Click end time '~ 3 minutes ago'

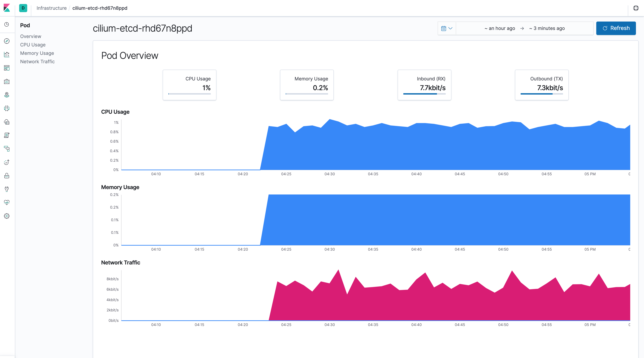547,28
